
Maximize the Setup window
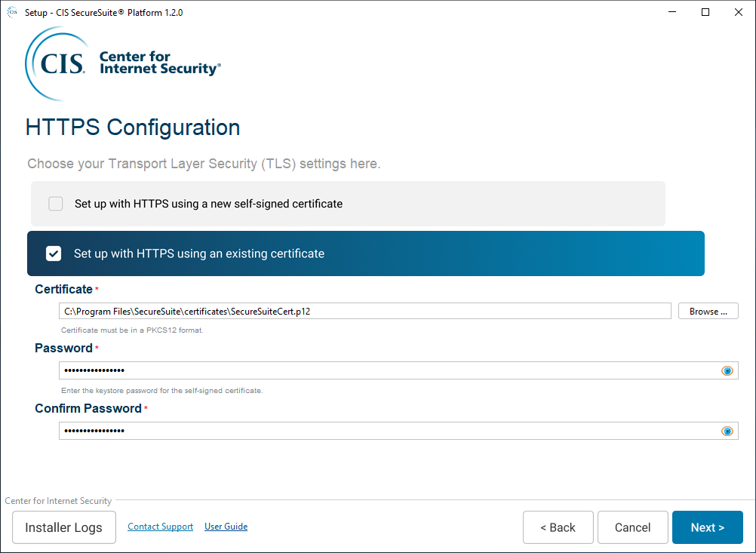coord(705,12)
